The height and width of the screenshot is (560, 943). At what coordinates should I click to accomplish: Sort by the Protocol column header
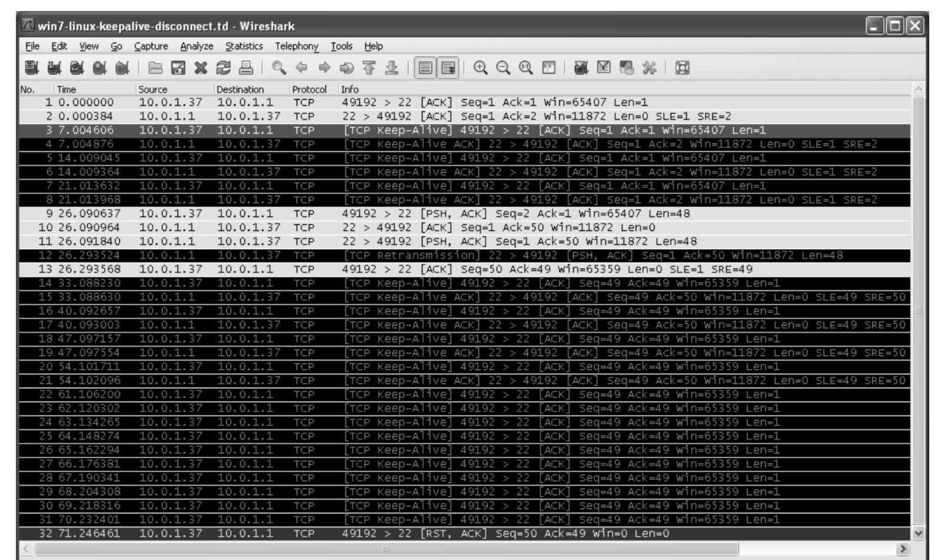point(314,89)
